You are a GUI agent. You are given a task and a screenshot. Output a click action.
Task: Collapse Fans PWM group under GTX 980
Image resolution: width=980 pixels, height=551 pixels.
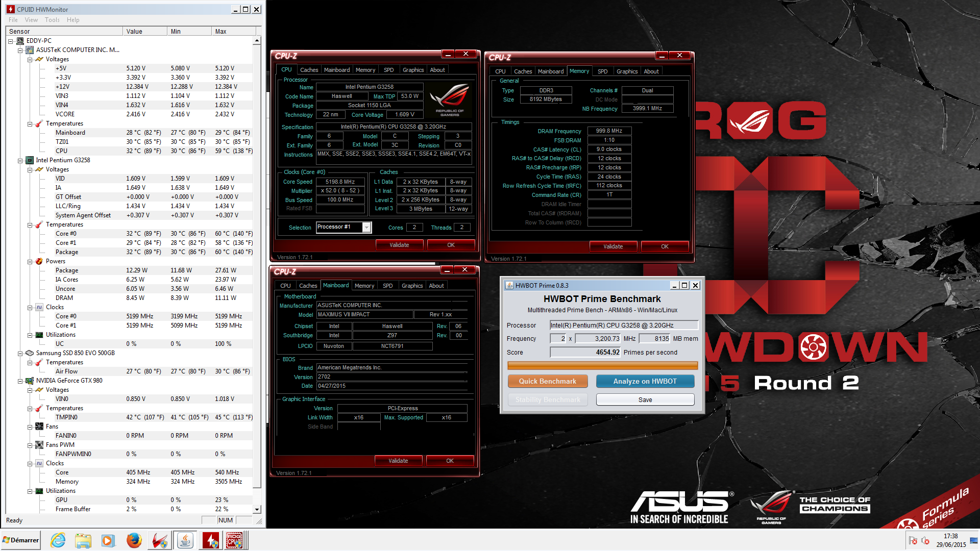[30, 445]
